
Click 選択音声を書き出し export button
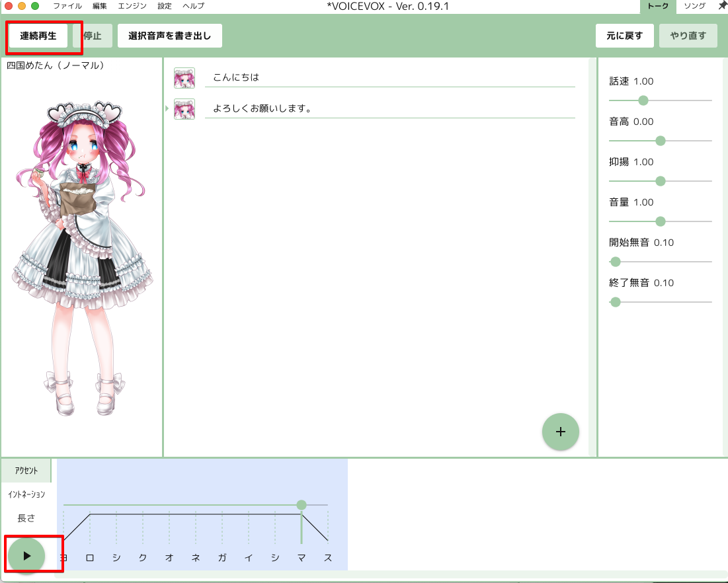pos(169,36)
